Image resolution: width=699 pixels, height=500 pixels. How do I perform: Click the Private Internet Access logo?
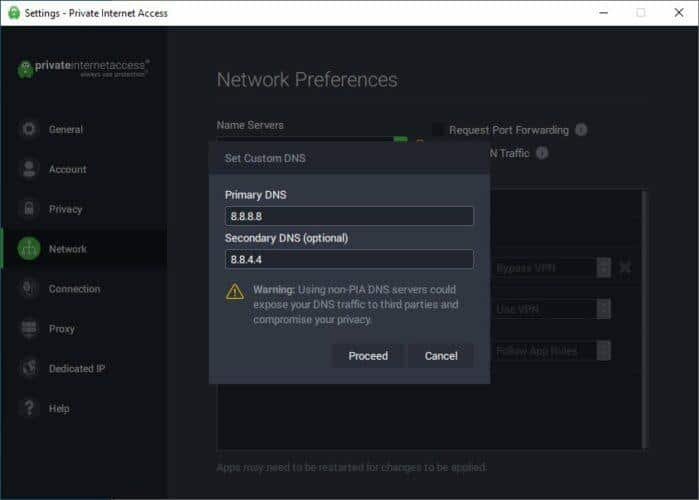point(83,68)
